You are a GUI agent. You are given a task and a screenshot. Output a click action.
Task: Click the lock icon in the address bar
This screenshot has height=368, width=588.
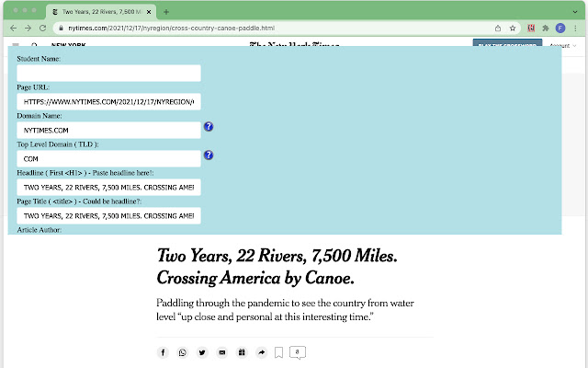point(61,29)
